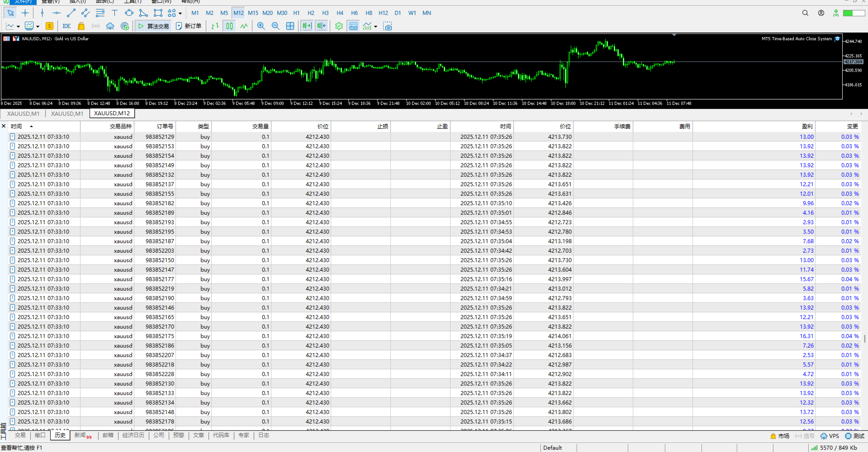Zoom in on the chart

point(261,26)
